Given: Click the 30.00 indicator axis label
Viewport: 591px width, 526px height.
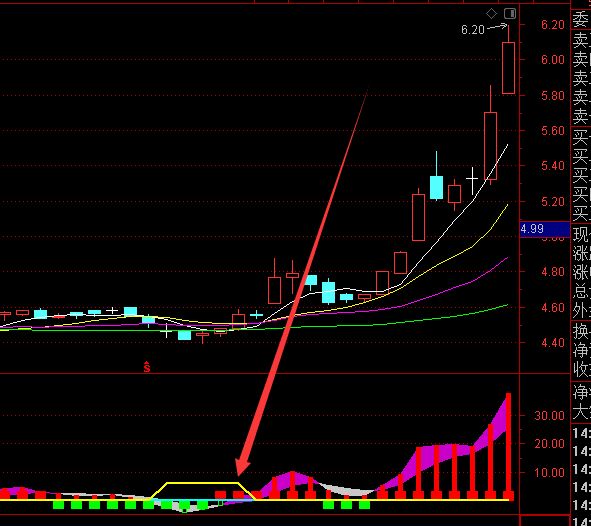Looking at the screenshot, I should [x=549, y=416].
